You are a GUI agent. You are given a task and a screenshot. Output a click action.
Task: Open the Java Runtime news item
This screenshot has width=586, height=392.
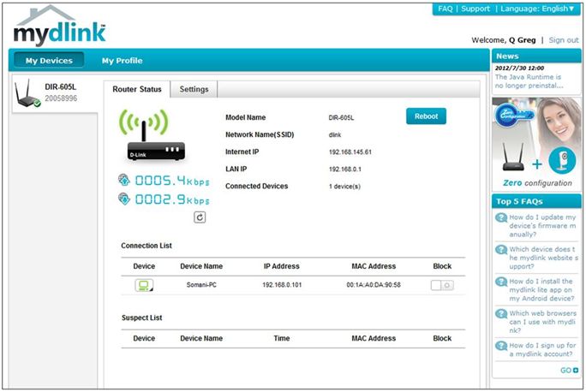529,81
